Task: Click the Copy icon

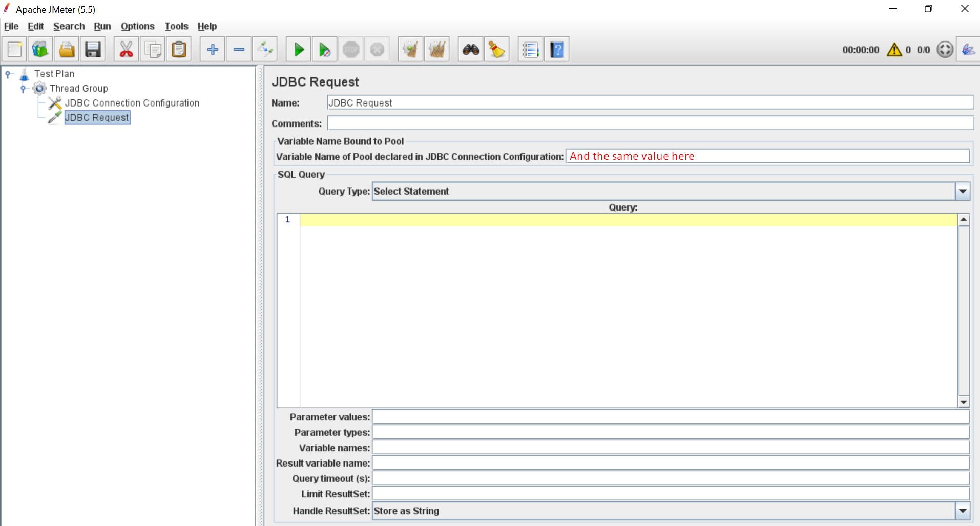Action: [x=153, y=50]
